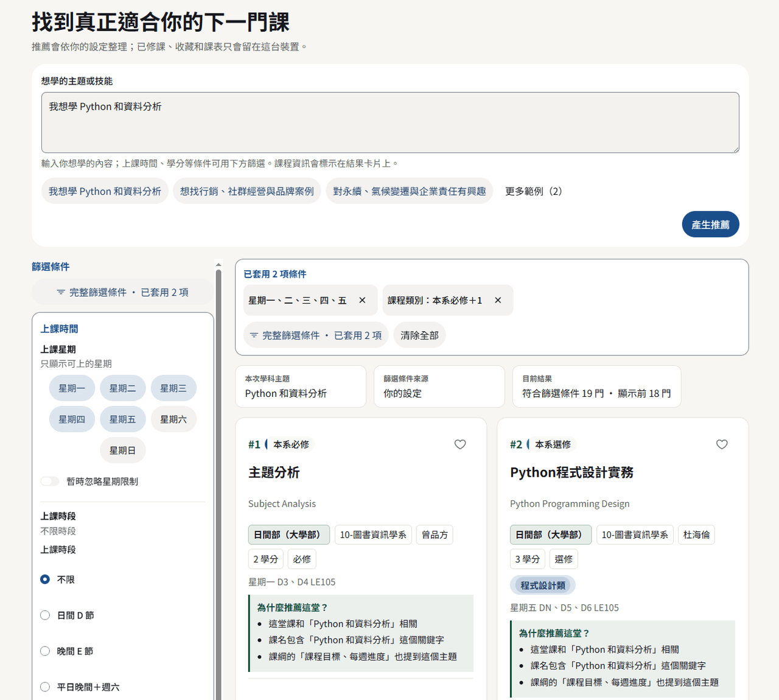Click filter icon in sidebar 完整篩選條件 button
This screenshot has height=700, width=779.
(61, 292)
